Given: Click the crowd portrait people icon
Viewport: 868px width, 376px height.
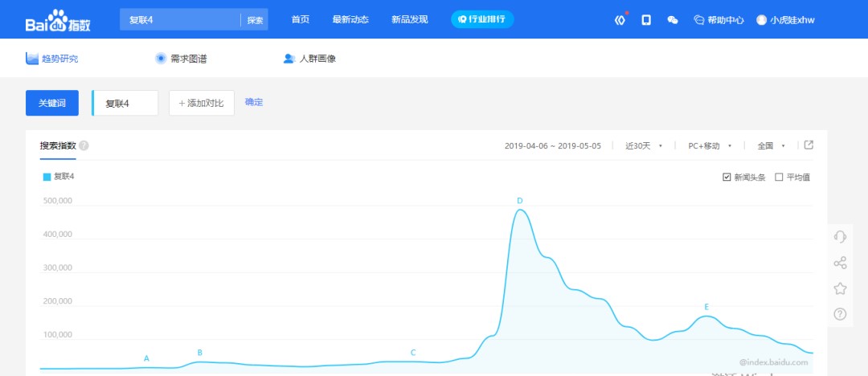Looking at the screenshot, I should point(289,58).
